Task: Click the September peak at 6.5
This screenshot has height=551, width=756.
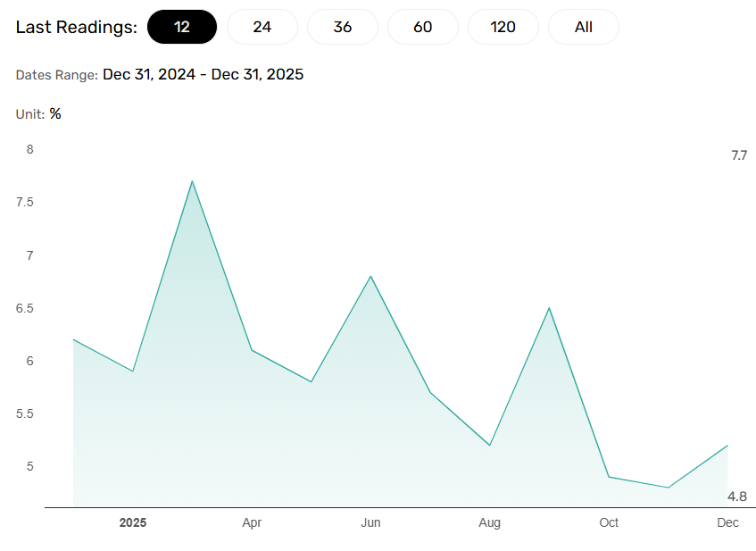Action: click(x=549, y=308)
